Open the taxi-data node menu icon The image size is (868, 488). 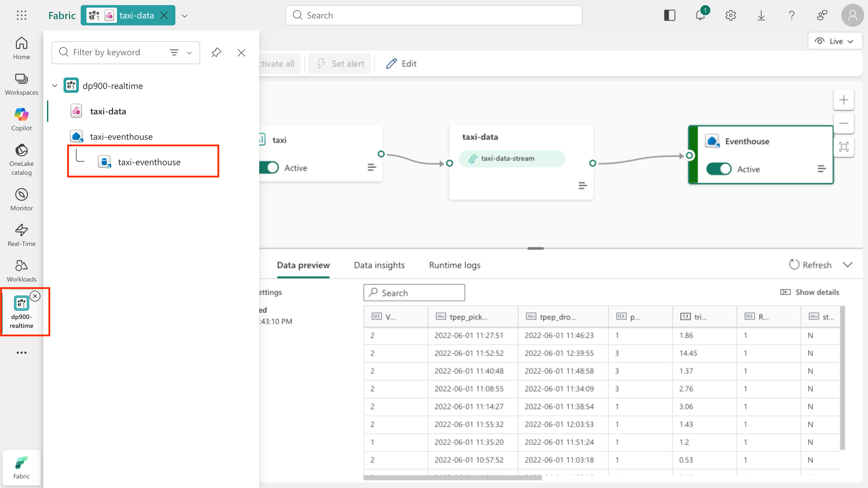tap(583, 185)
